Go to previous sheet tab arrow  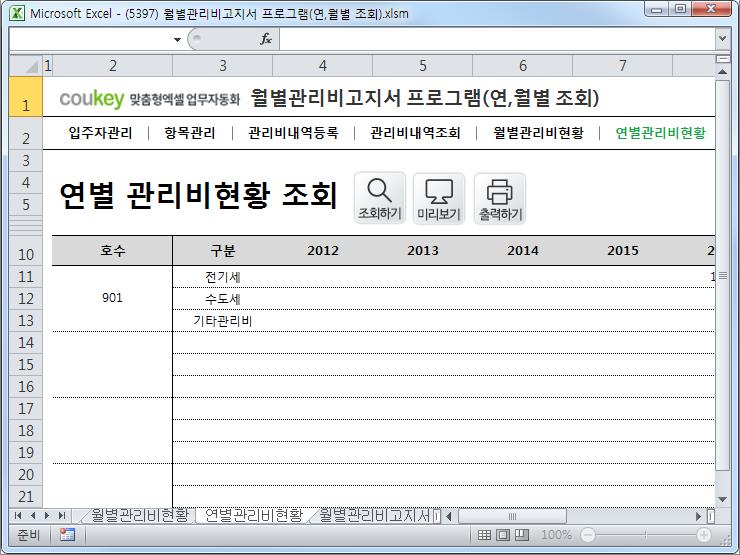pyautogui.click(x=33, y=515)
